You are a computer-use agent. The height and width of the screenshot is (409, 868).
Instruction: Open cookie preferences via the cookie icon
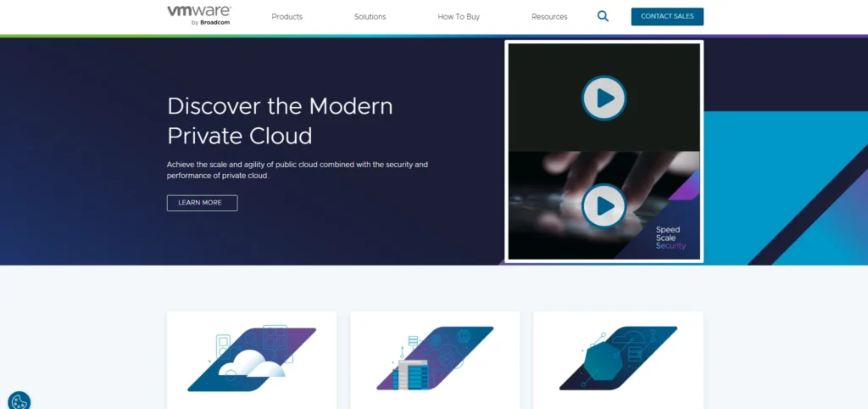point(19,401)
